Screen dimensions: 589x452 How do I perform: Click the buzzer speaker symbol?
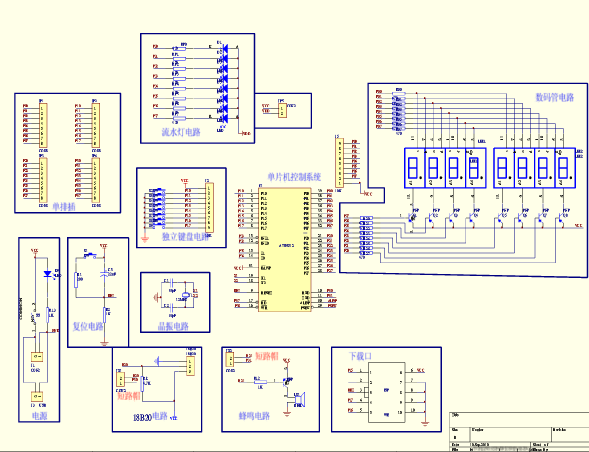coord(299,400)
